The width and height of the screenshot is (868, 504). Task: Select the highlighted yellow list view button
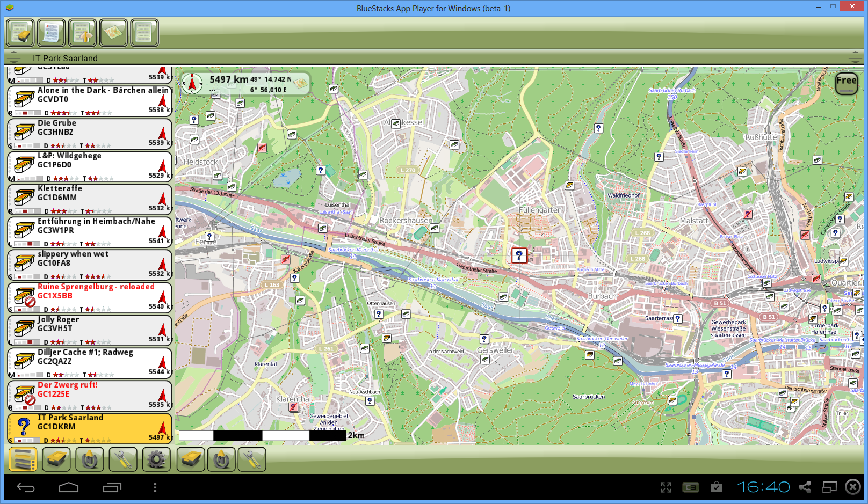coord(23,459)
